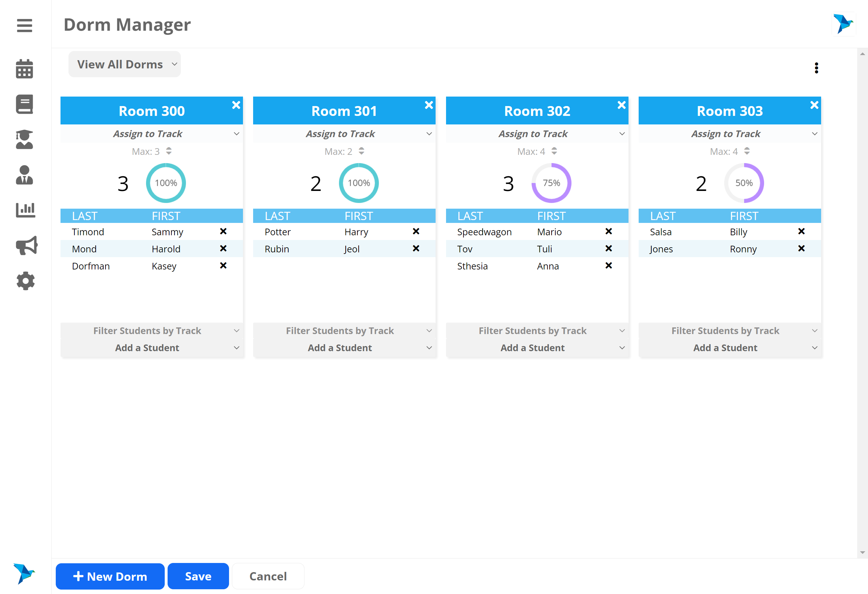The width and height of the screenshot is (868, 594).
Task: Expand the View All Dorms dropdown
Action: point(124,64)
